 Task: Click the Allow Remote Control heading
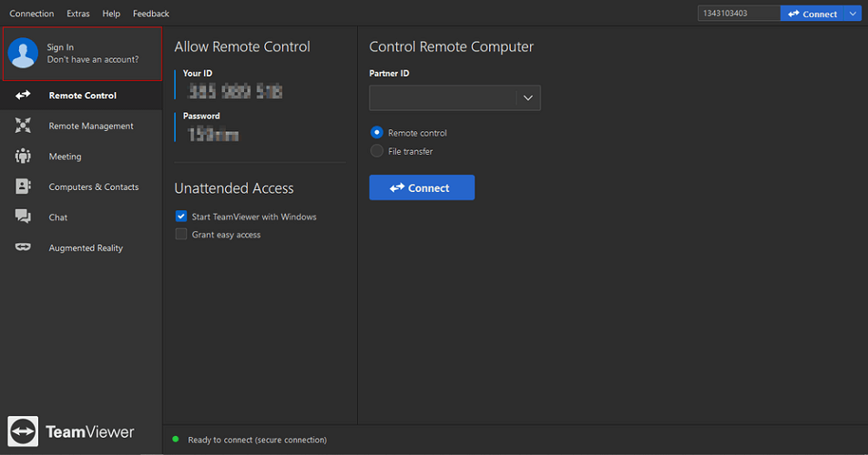[x=242, y=46]
